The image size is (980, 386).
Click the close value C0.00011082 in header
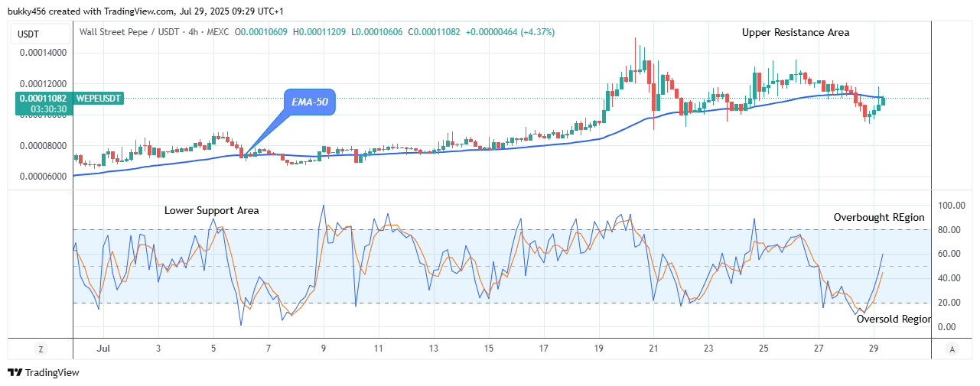coord(435,32)
